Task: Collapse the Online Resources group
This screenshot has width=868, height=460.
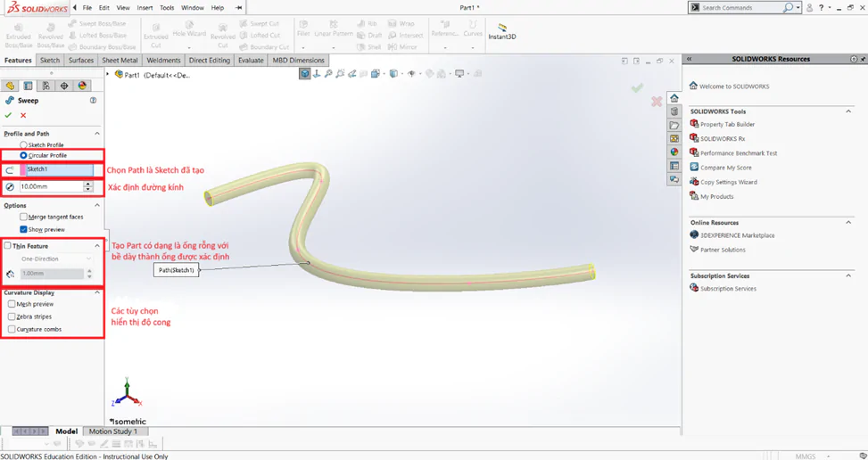Action: pos(848,222)
